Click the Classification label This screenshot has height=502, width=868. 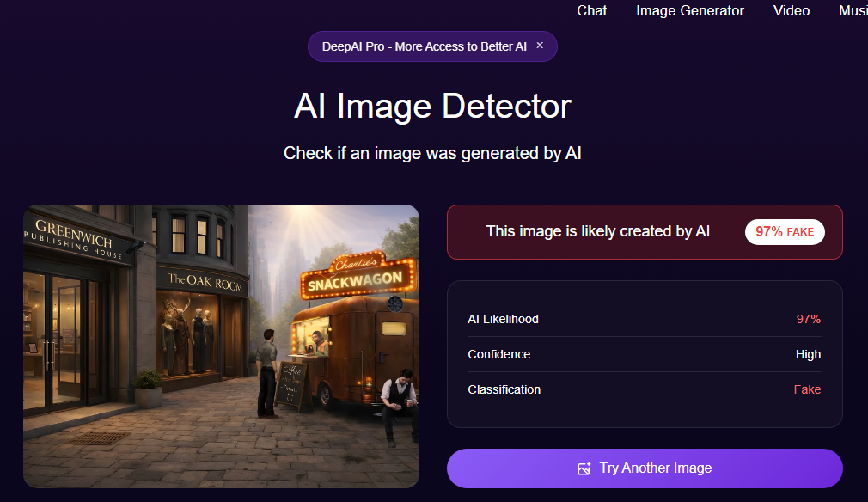point(504,389)
